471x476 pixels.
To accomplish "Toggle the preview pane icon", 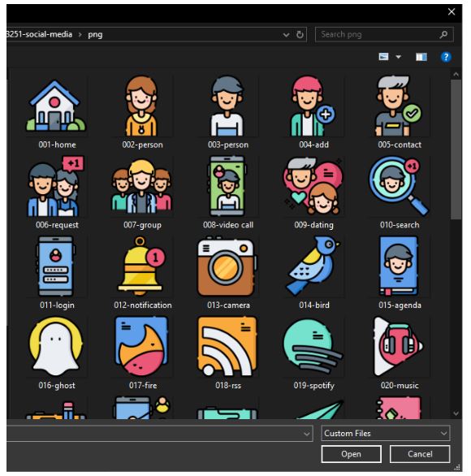I will tap(421, 57).
